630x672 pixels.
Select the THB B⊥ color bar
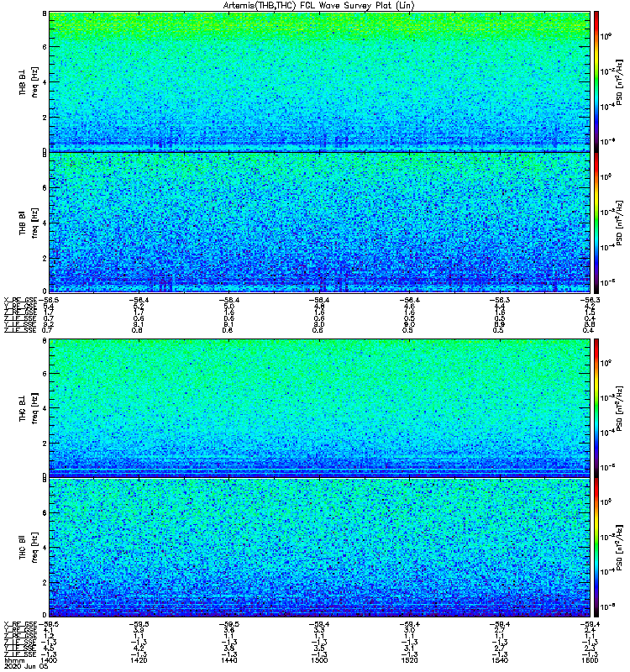(596, 81)
